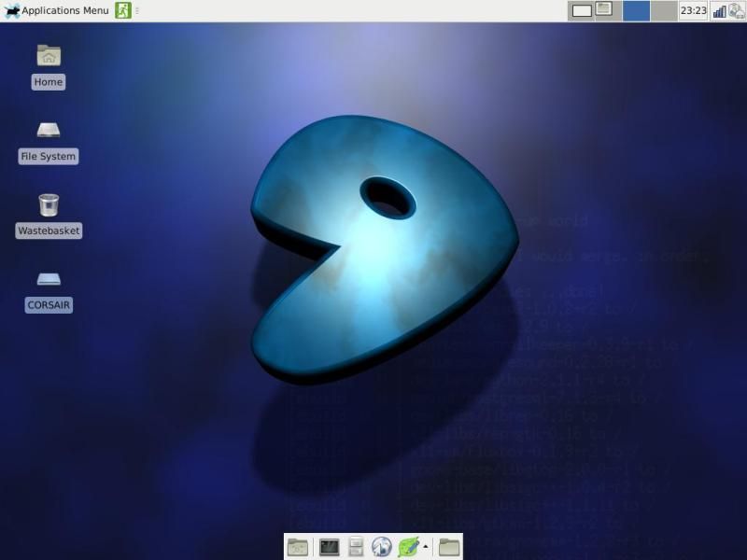Click the green running-man logout icon
Viewport: 747px width, 560px height.
[x=123, y=10]
